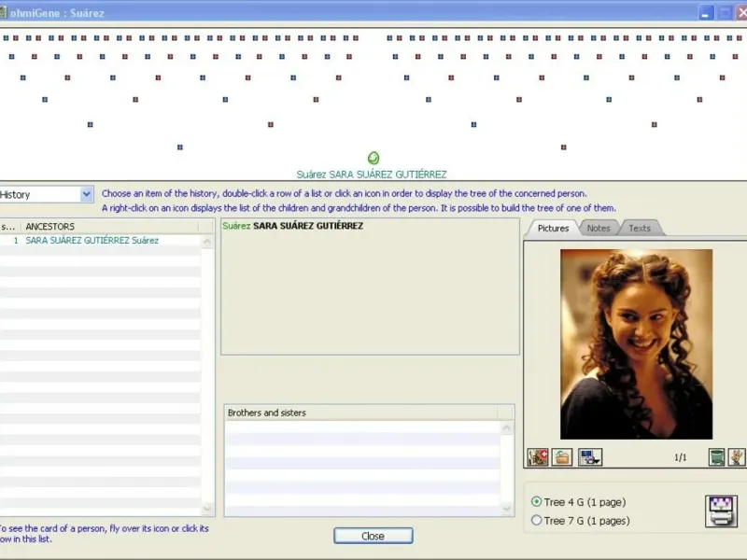Select the Tree 7 G (1 pages) radio button
747x560 pixels.
pyautogui.click(x=536, y=520)
